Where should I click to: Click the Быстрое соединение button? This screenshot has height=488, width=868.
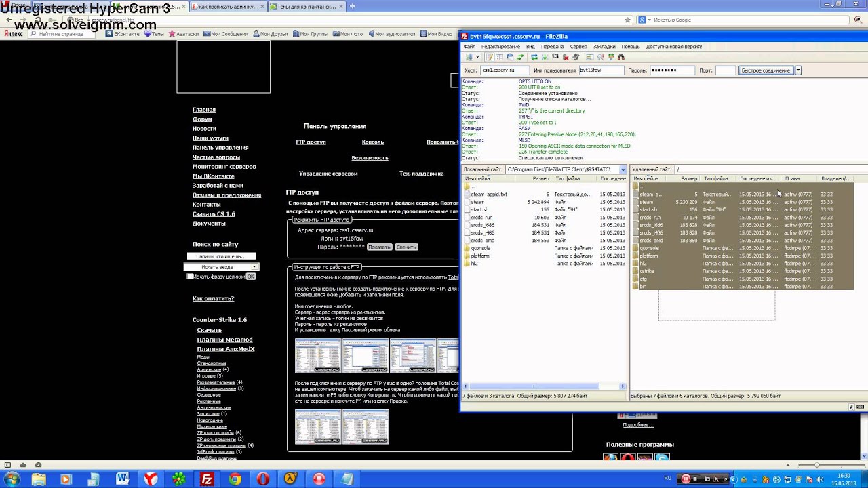pos(766,70)
